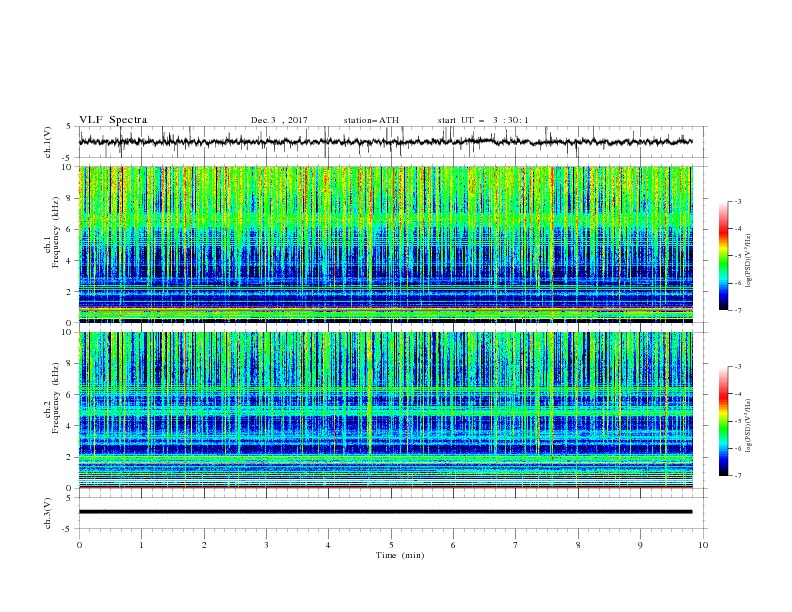
Task: Select the "Dec.3 , 2017" date text
Action: pyautogui.click(x=279, y=120)
